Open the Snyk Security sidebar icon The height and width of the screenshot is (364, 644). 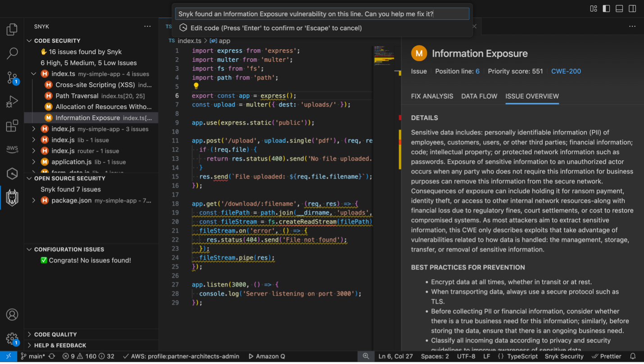coord(12,197)
